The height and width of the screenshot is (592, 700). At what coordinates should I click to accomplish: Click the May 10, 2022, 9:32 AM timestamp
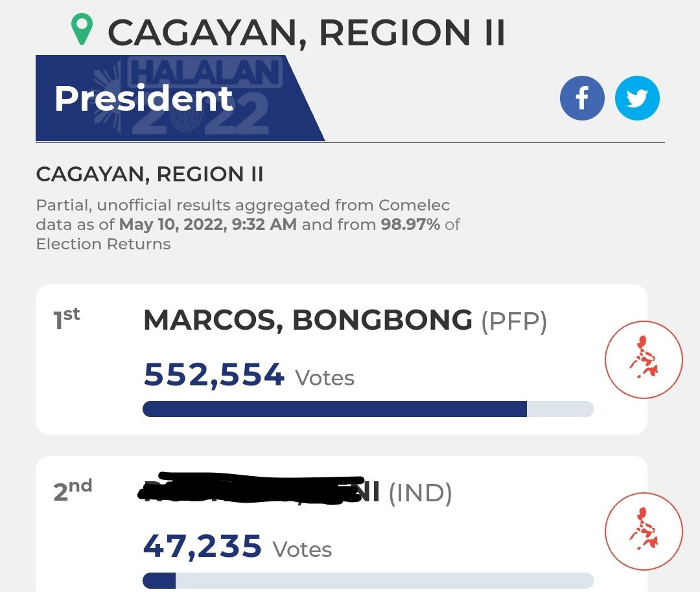[x=208, y=224]
